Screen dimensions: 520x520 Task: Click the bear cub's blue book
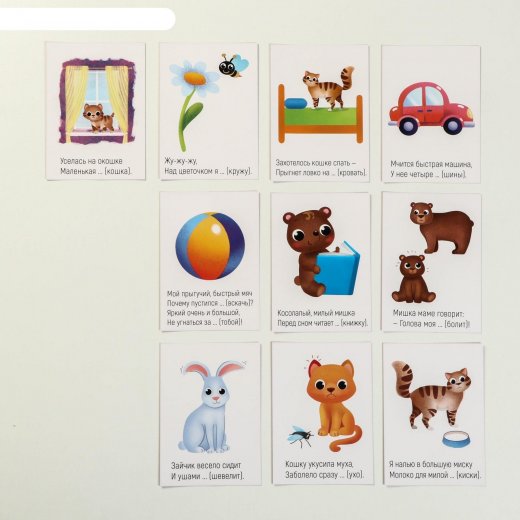tap(337, 268)
